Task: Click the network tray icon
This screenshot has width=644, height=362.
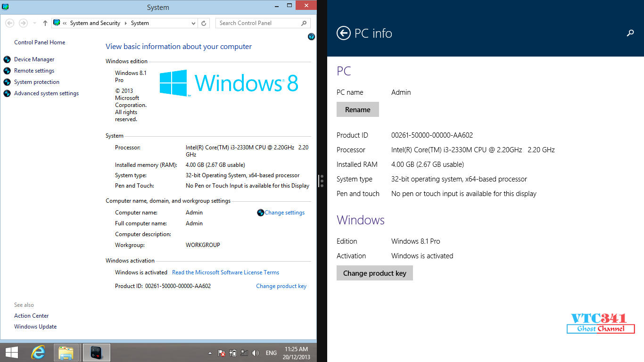Action: coord(244,353)
